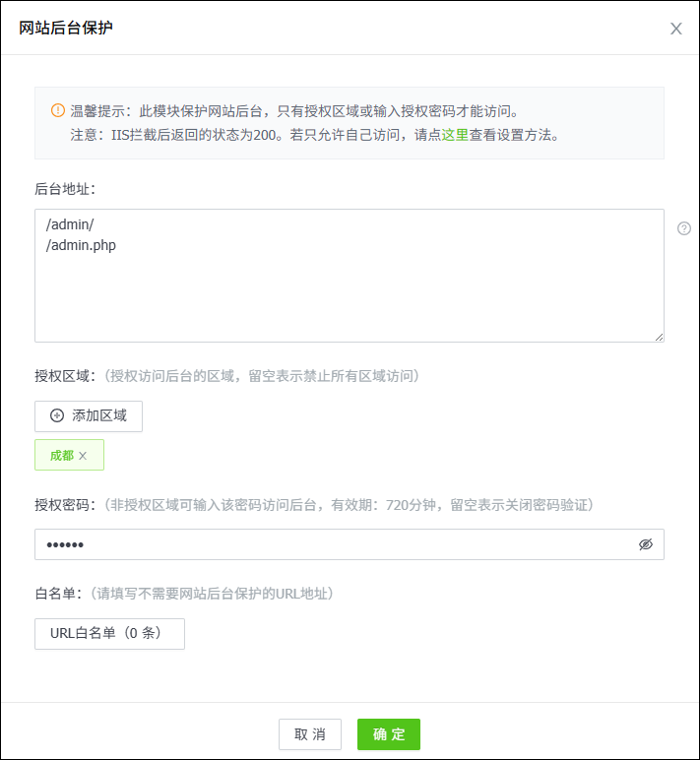700x760 pixels.
Task: Close the 网站后台保护 dialog
Action: point(675,29)
